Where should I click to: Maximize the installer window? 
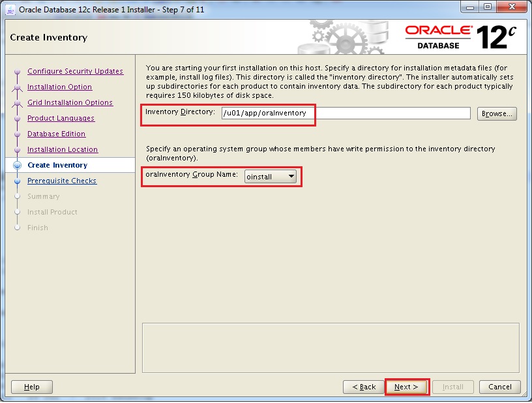point(488,7)
